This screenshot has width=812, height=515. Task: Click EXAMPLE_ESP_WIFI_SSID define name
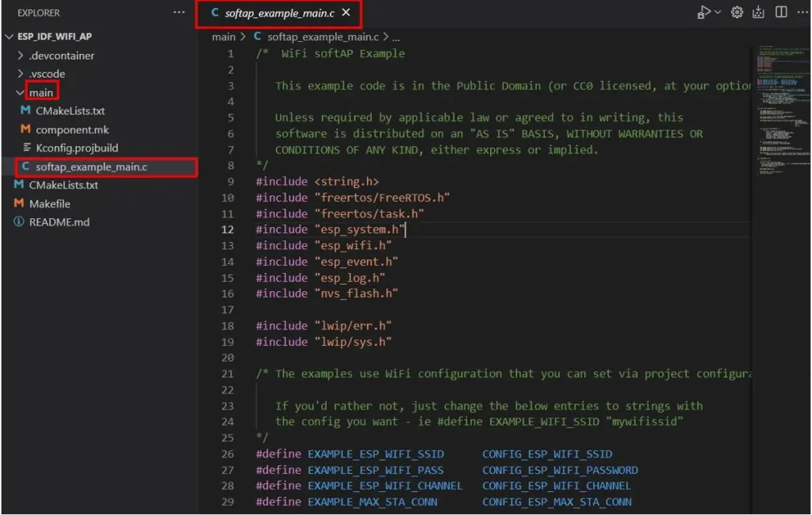pyautogui.click(x=375, y=455)
